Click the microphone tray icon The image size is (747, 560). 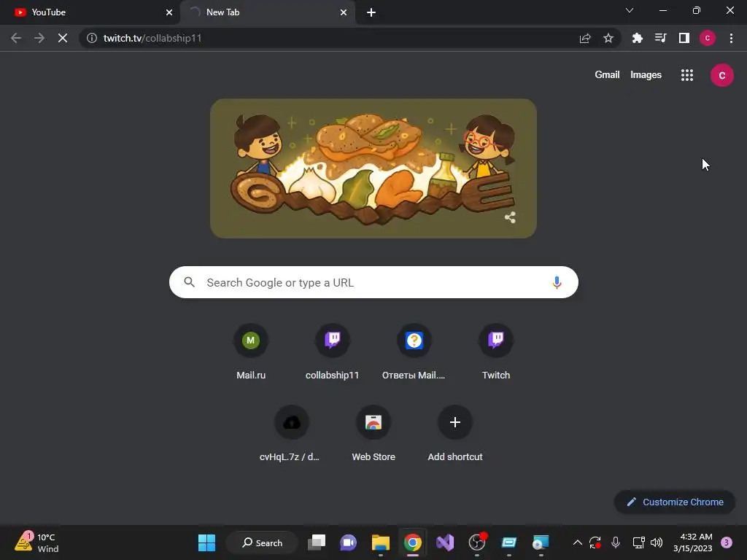(616, 542)
